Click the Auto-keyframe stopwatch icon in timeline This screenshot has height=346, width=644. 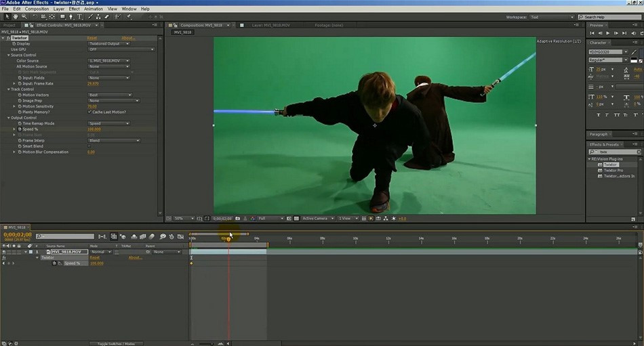172,236
